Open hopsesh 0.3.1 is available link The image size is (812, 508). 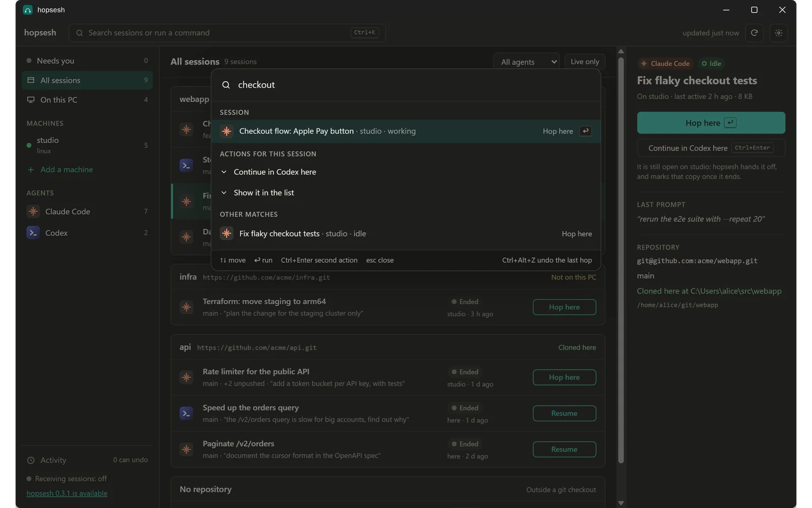pyautogui.click(x=67, y=493)
